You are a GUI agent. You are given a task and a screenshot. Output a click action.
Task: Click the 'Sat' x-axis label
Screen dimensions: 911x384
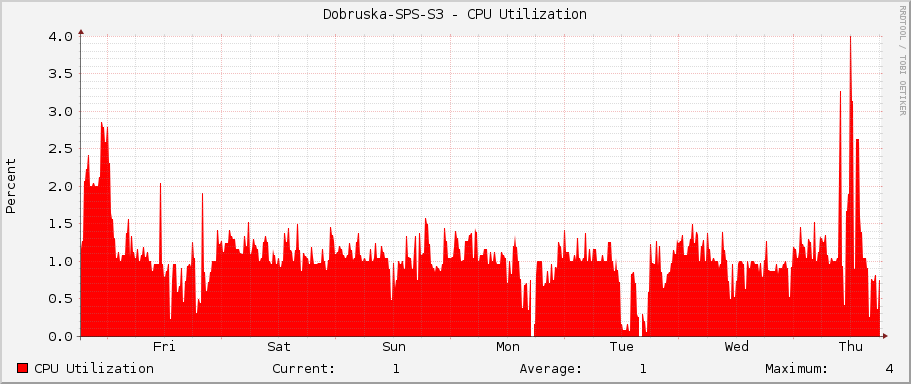(279, 347)
